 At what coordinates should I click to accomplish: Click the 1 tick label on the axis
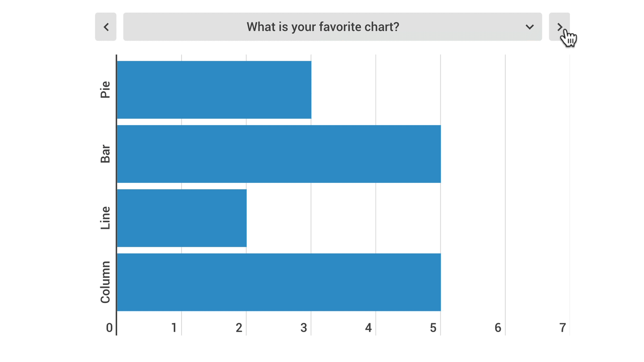click(174, 328)
